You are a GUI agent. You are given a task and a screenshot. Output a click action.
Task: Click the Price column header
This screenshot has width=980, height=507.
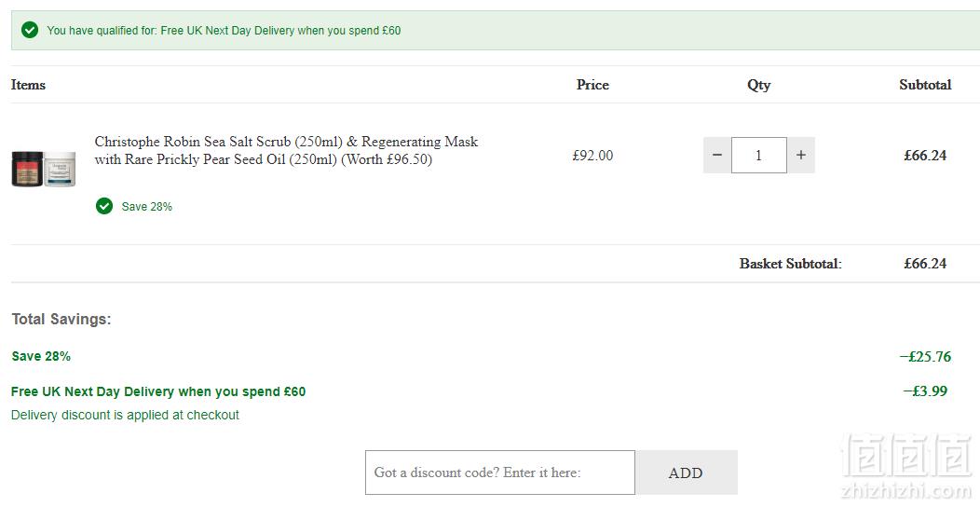click(592, 85)
